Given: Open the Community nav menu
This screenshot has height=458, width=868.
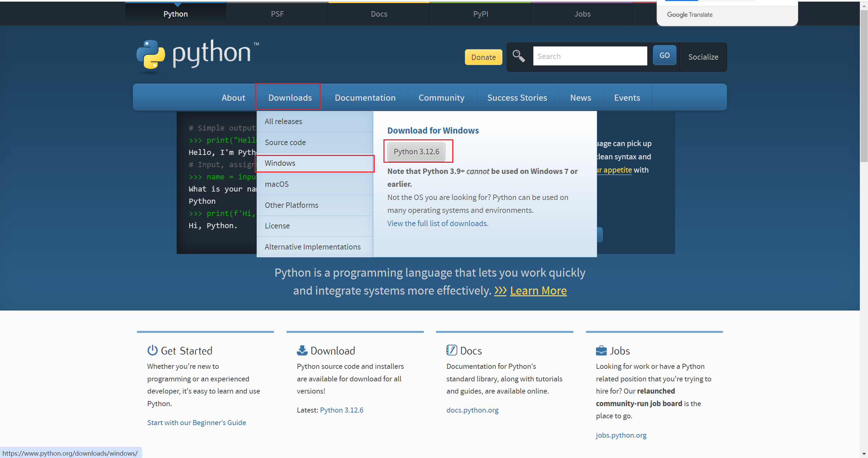Looking at the screenshot, I should click(441, 98).
